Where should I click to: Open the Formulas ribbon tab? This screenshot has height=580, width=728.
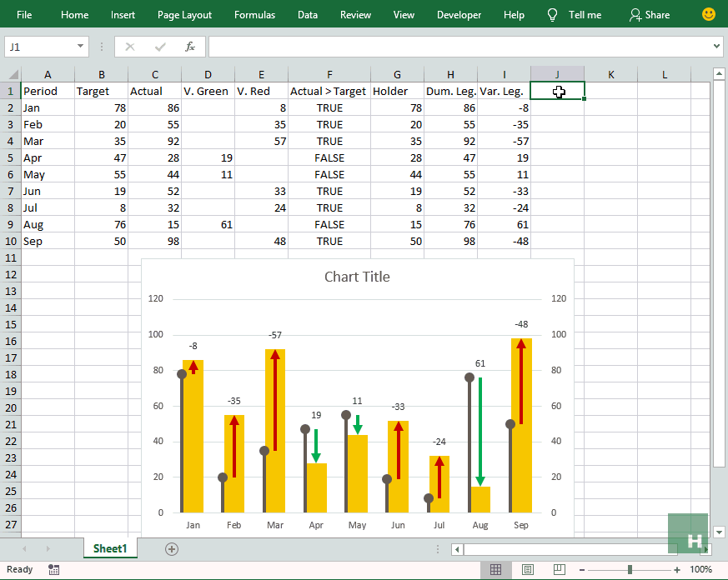pyautogui.click(x=254, y=15)
